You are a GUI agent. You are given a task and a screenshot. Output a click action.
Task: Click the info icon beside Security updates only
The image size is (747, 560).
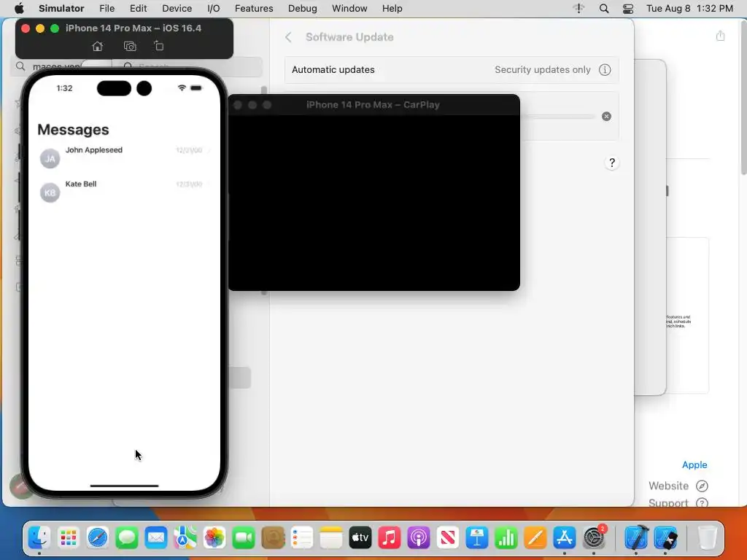605,70
